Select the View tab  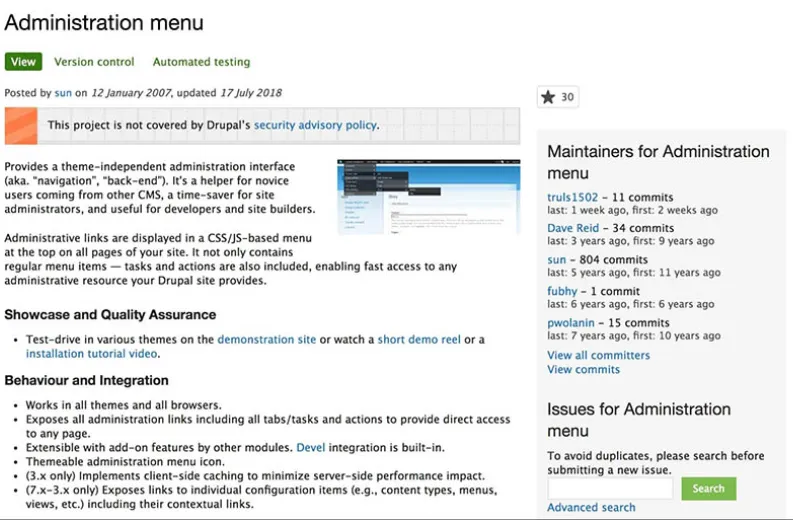23,62
